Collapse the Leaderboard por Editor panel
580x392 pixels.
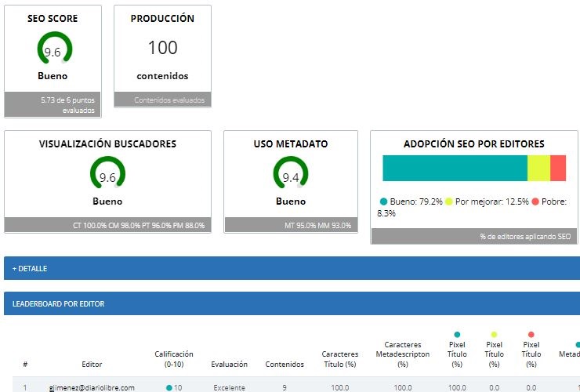click(58, 303)
